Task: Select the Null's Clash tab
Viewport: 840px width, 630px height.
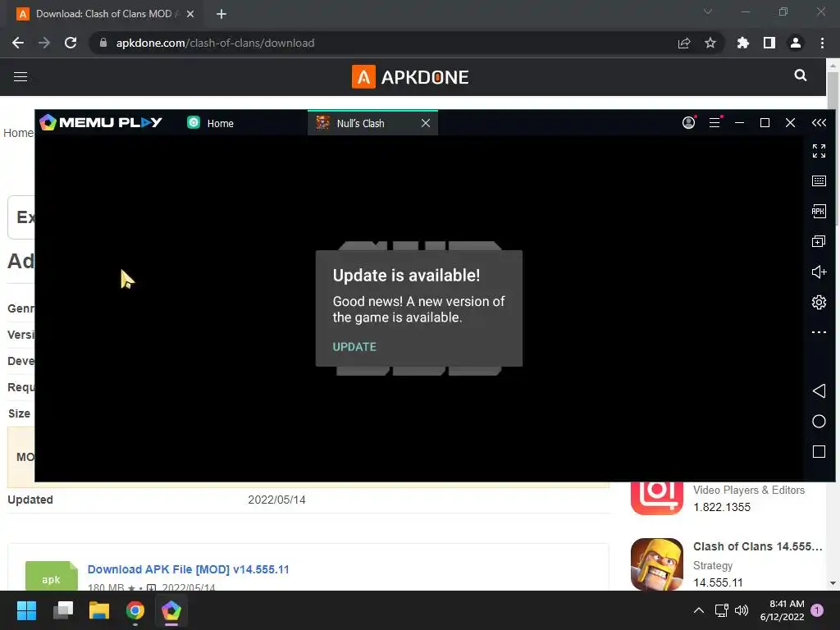Action: click(361, 123)
